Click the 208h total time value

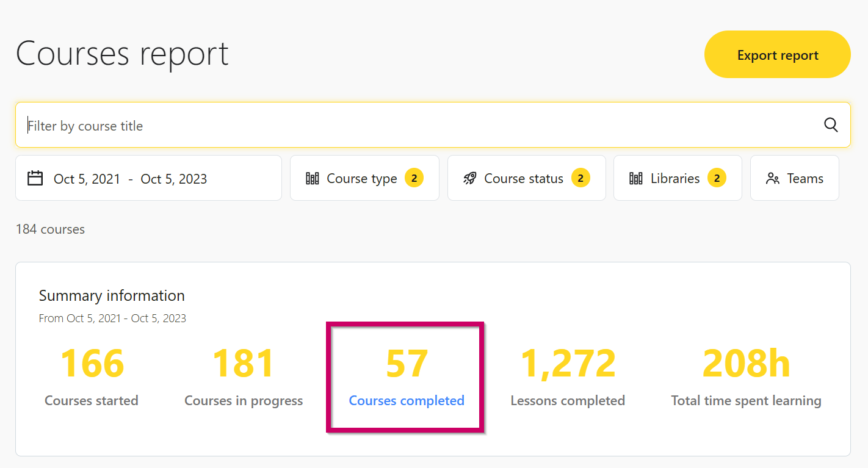[x=746, y=364]
